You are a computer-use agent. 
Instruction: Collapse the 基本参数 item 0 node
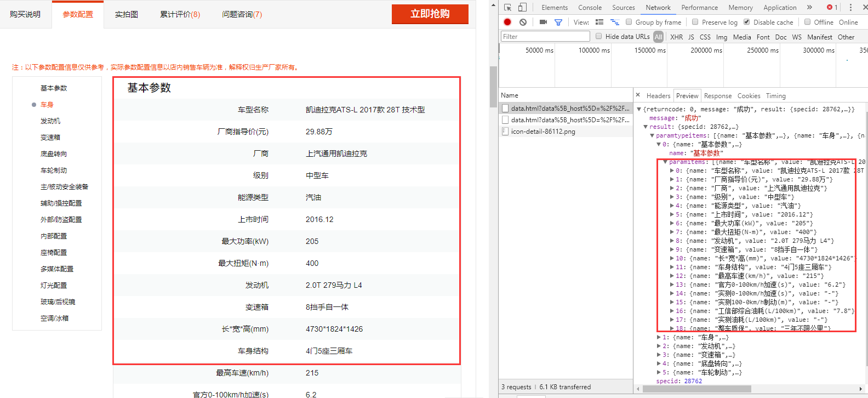pyautogui.click(x=659, y=144)
